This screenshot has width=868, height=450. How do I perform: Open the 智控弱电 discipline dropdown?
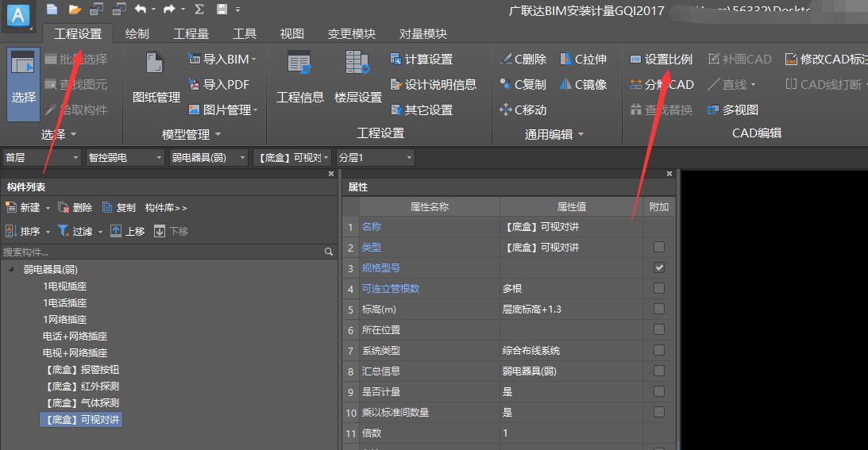[125, 158]
